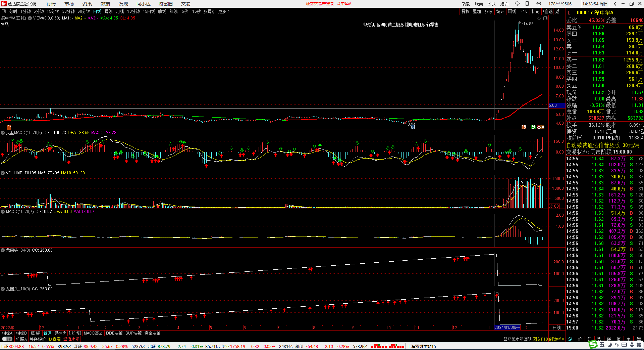Expand the 大盘MACD indicator dropdown

point(3,133)
